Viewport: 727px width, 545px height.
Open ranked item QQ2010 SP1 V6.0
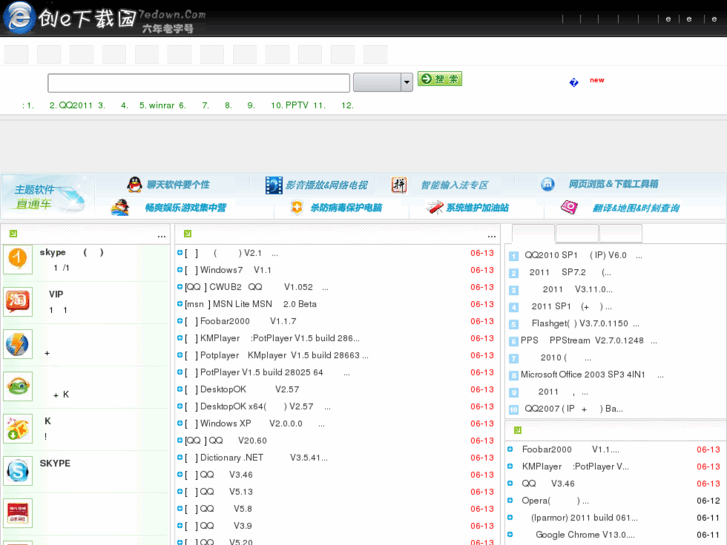pyautogui.click(x=583, y=255)
